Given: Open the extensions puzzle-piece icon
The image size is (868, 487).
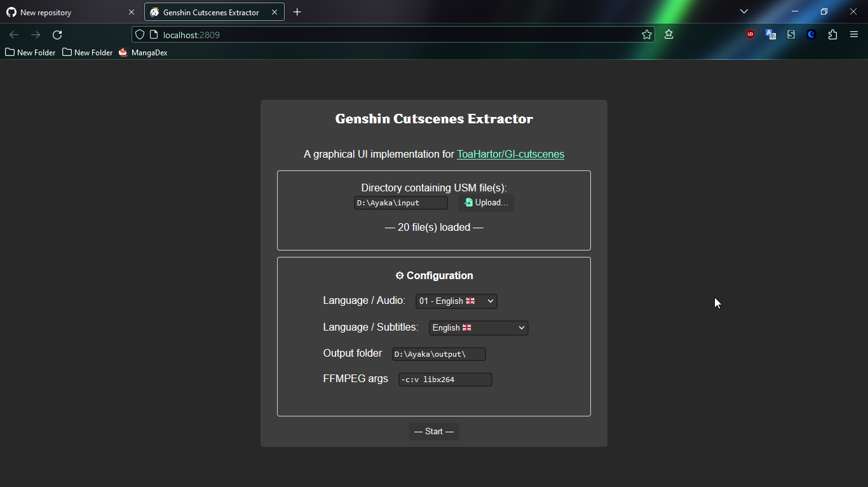Looking at the screenshot, I should 833,34.
